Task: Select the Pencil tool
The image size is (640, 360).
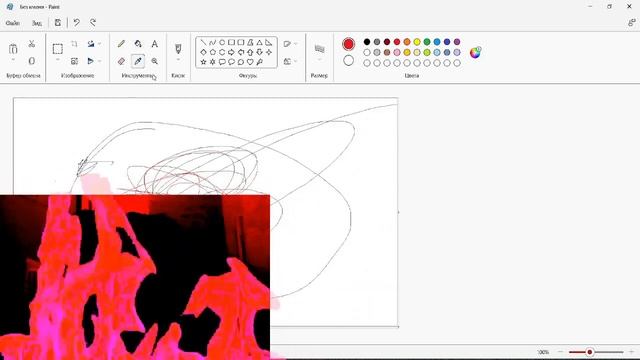Action: 121,44
